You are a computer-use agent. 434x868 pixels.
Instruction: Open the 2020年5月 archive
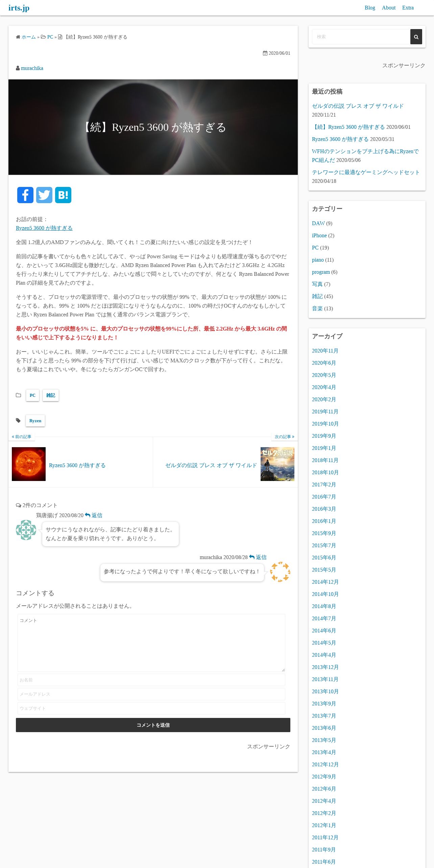(x=324, y=375)
